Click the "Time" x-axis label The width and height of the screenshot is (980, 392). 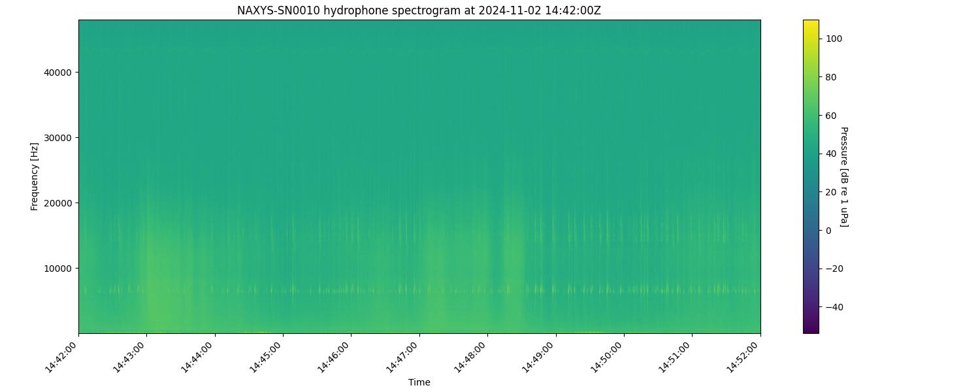[x=419, y=382]
